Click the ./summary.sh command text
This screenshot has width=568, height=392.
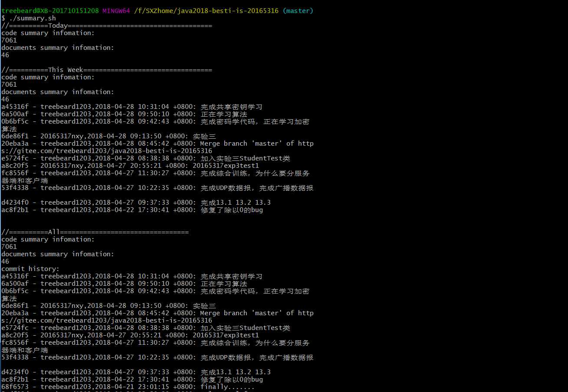pos(32,18)
